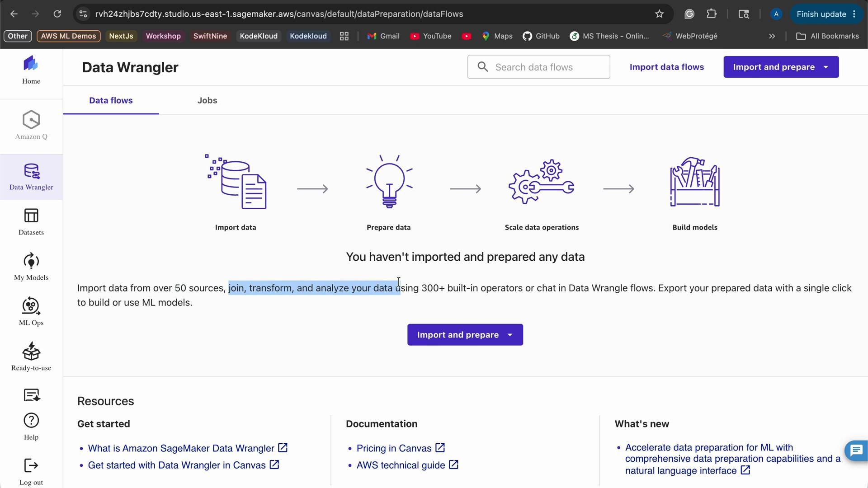Open the Workshop bookmark folder
868x488 pixels.
point(163,36)
